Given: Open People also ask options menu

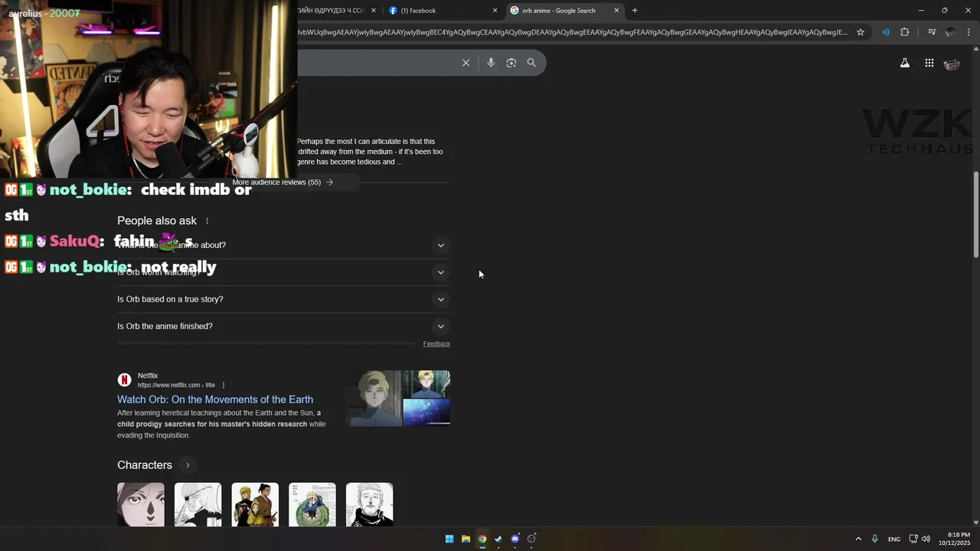Looking at the screenshot, I should click(x=207, y=221).
